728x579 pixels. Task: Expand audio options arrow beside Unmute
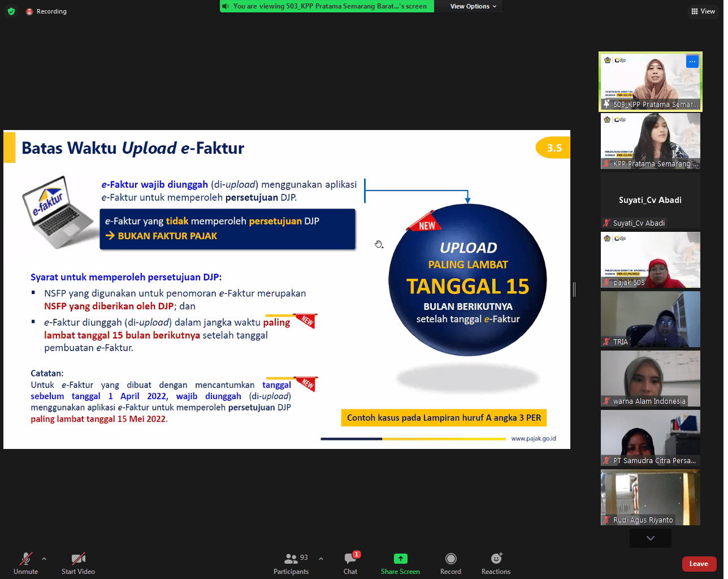pyautogui.click(x=44, y=559)
